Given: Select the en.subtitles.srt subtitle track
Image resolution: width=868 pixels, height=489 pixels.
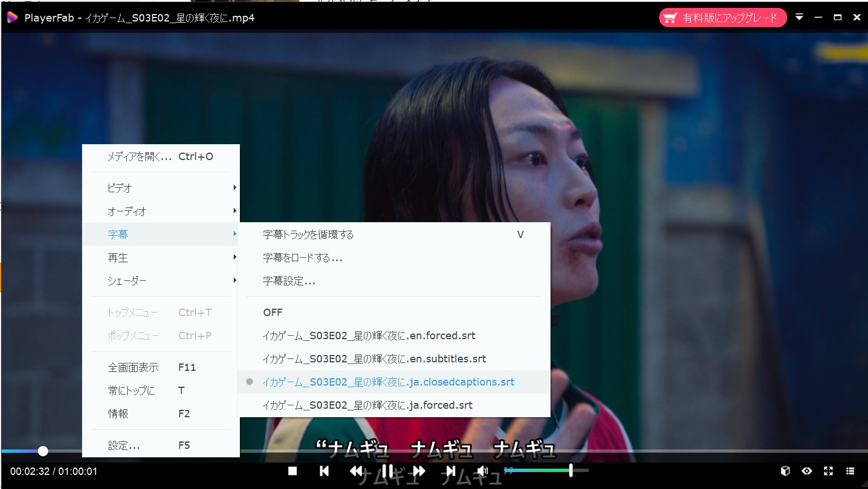Looking at the screenshot, I should click(394, 358).
